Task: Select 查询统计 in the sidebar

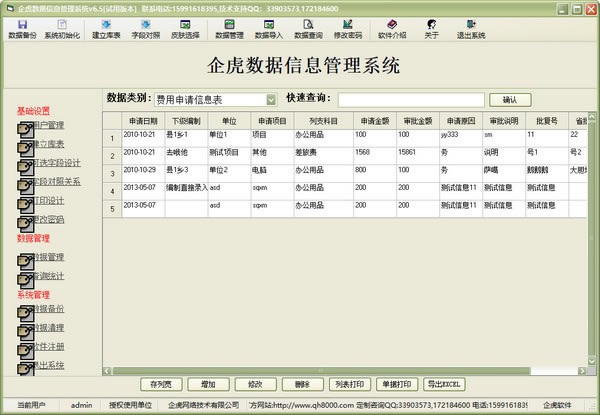Action: (42, 275)
